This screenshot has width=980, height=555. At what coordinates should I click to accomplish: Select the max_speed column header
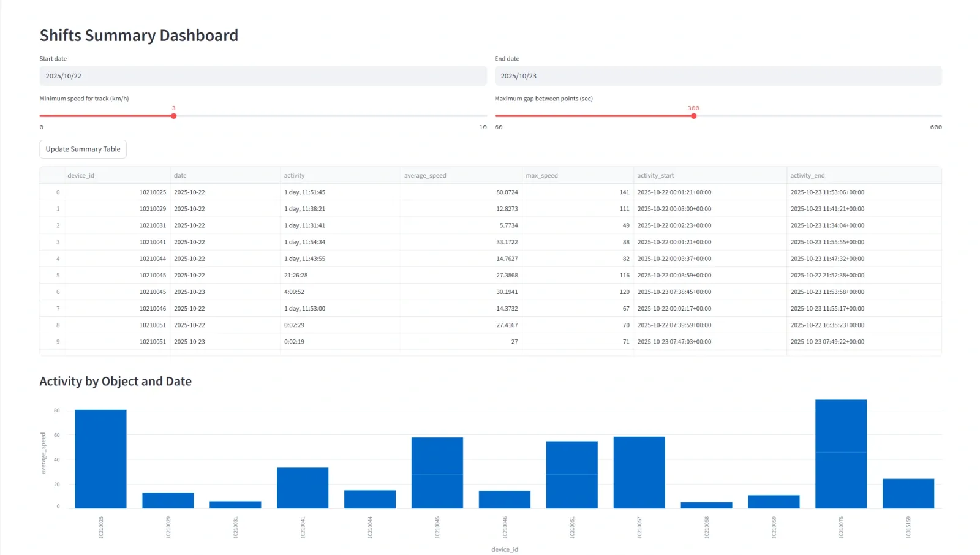(541, 175)
